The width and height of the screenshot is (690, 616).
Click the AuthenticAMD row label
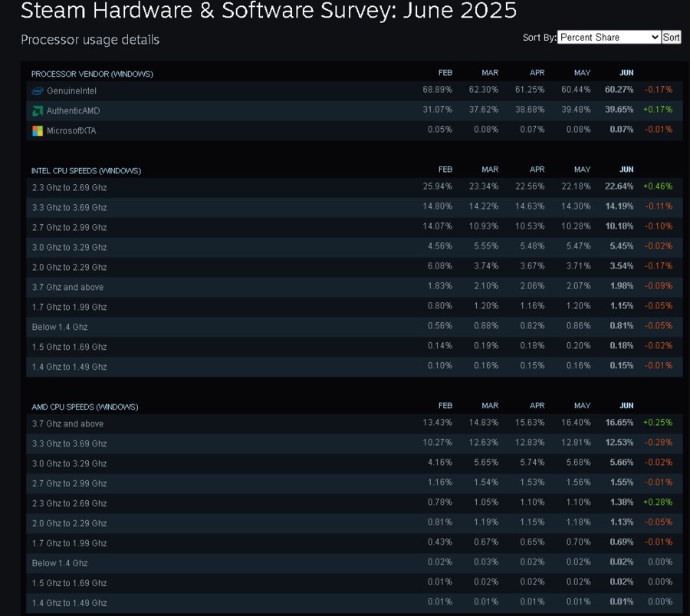click(x=73, y=111)
